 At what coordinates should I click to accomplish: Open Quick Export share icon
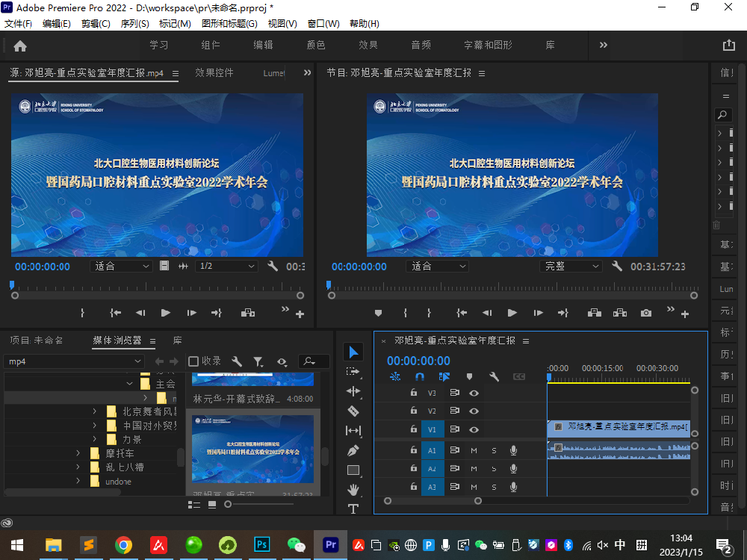point(729,46)
